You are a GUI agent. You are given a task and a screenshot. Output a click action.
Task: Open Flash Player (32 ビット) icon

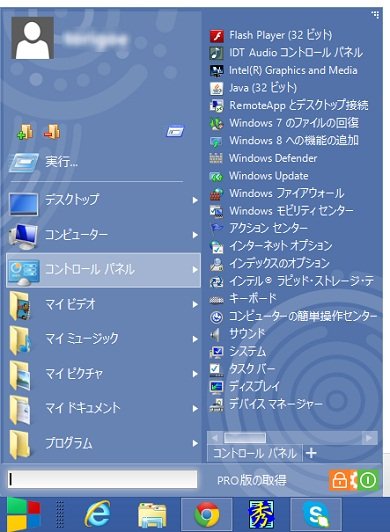(x=217, y=36)
